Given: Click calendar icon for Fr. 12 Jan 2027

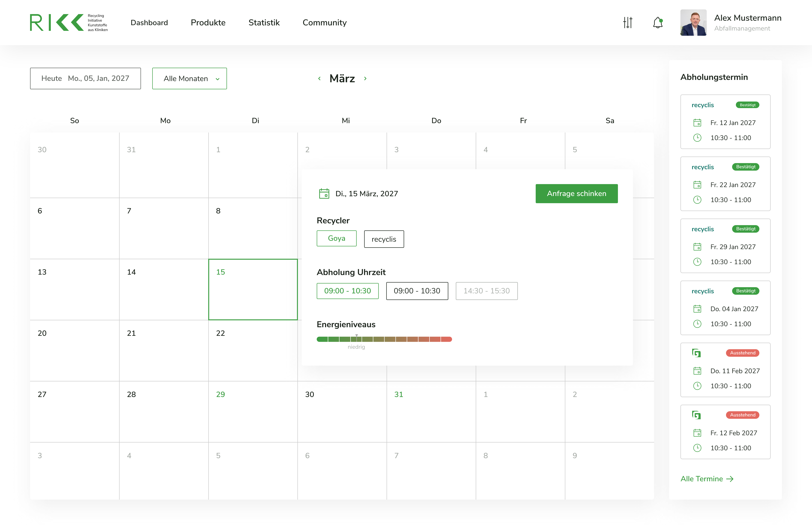Looking at the screenshot, I should (697, 123).
